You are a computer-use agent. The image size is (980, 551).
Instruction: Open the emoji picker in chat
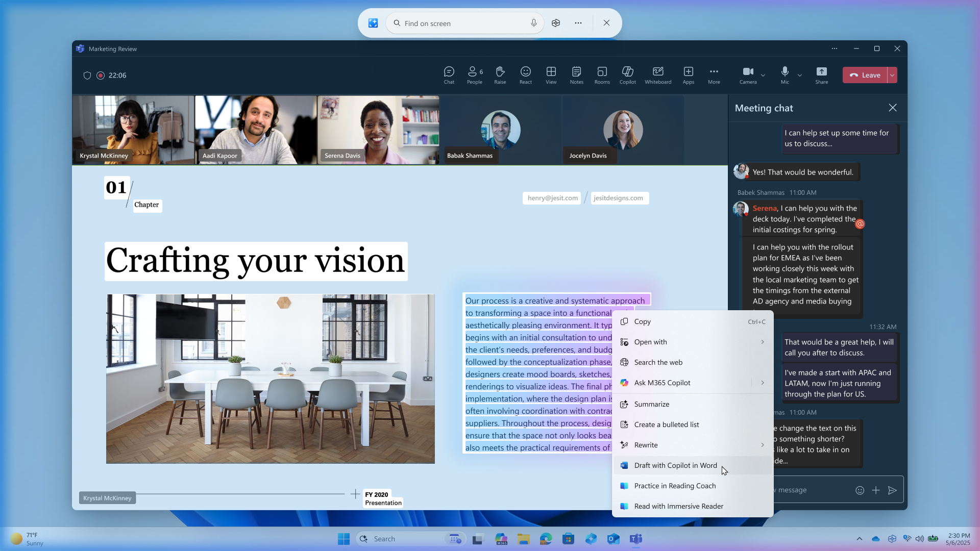click(x=860, y=490)
